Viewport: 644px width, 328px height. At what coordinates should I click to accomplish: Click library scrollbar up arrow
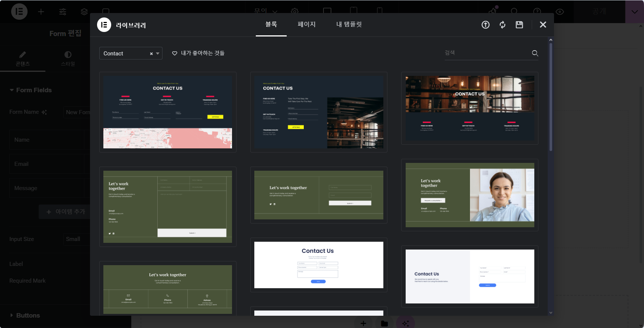[551, 40]
